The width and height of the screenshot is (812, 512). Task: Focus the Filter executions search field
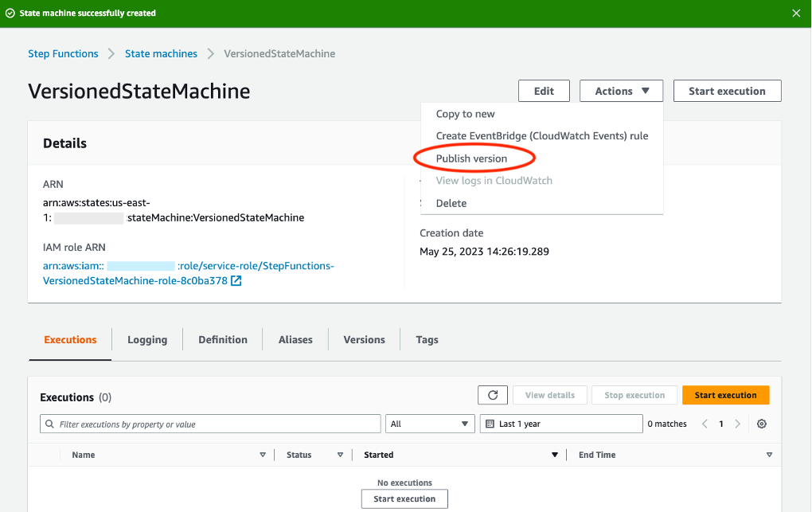pos(210,424)
